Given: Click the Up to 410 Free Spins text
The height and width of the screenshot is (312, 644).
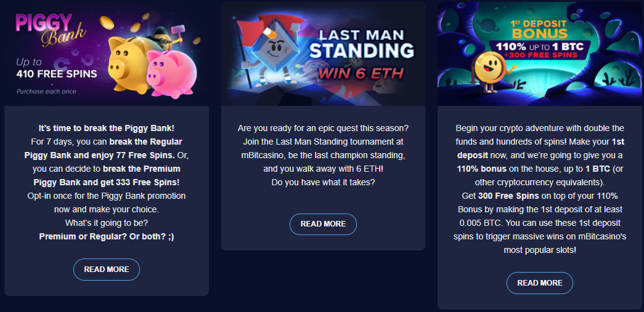Looking at the screenshot, I should 57,68.
